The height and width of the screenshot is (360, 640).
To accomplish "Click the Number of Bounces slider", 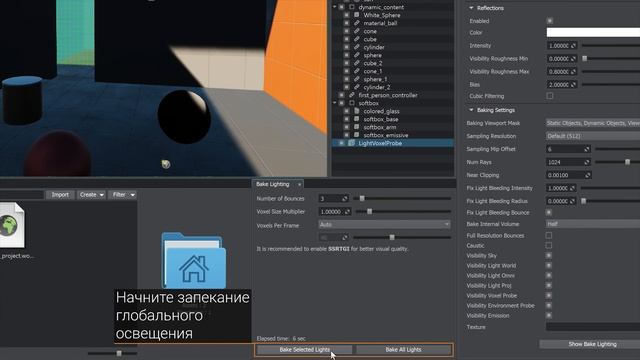I will tap(402, 199).
